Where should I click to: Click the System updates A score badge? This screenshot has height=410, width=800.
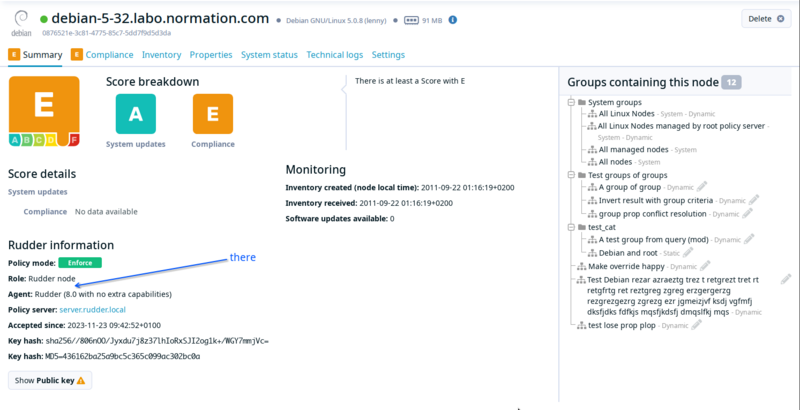136,114
